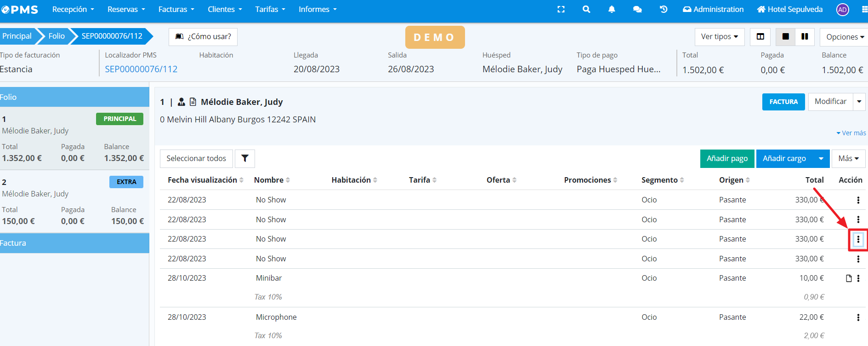Click the Añadir pago button
This screenshot has width=868, height=346.
point(727,159)
